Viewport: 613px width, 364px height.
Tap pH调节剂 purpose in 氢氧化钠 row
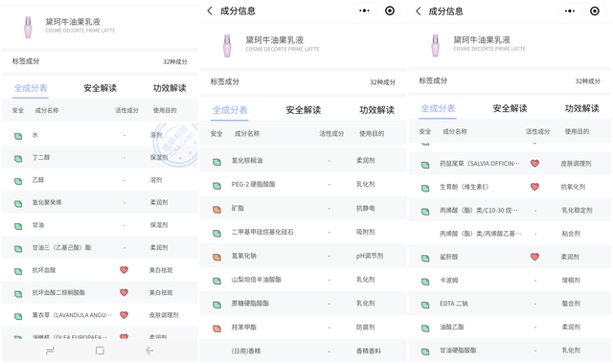(x=370, y=256)
